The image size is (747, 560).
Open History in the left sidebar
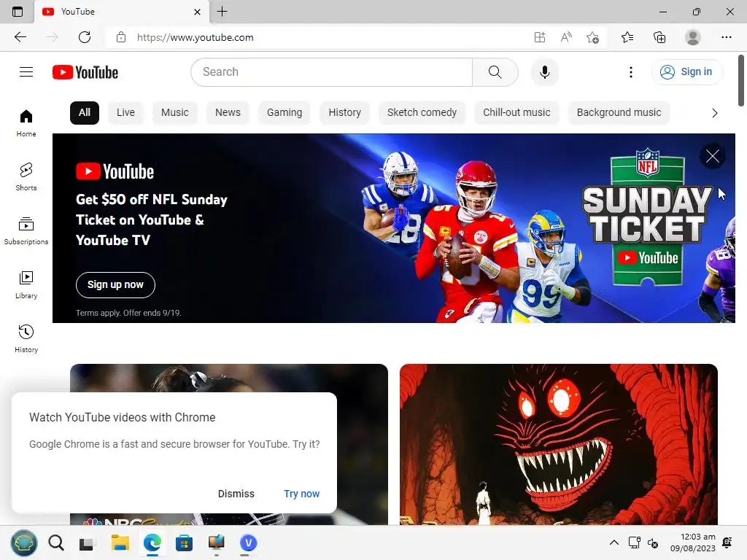pos(26,338)
